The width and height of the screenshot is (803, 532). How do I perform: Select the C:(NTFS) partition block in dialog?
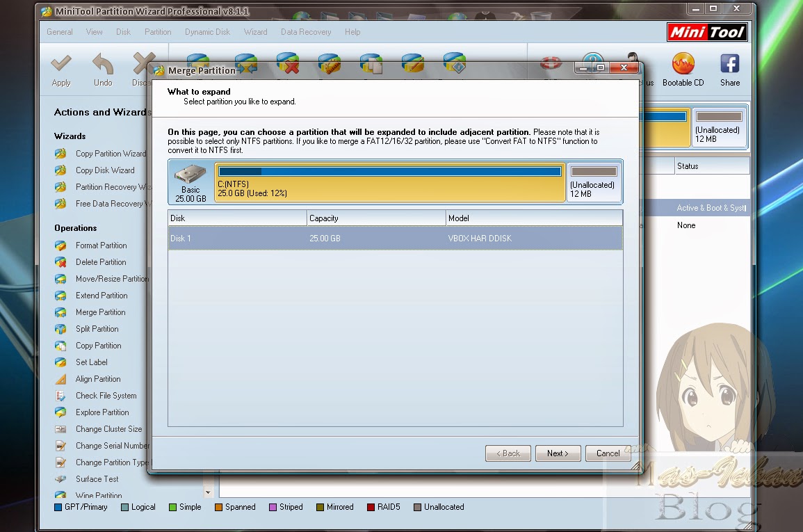click(390, 182)
